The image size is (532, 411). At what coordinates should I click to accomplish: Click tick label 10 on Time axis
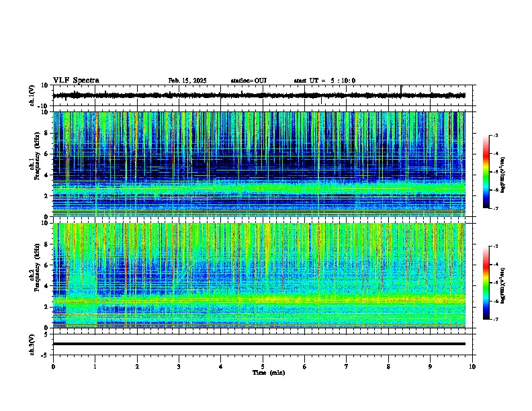(x=472, y=367)
